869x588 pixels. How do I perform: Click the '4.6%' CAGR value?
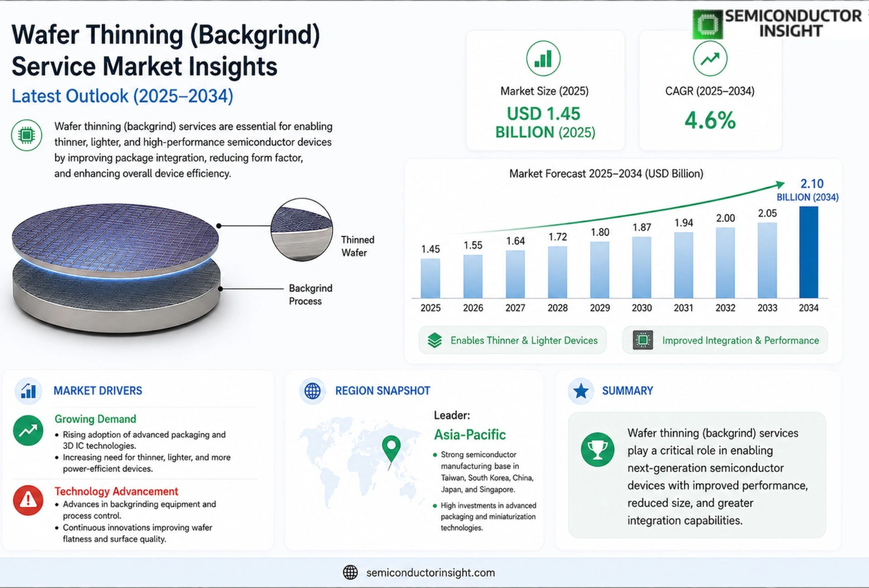tap(710, 120)
